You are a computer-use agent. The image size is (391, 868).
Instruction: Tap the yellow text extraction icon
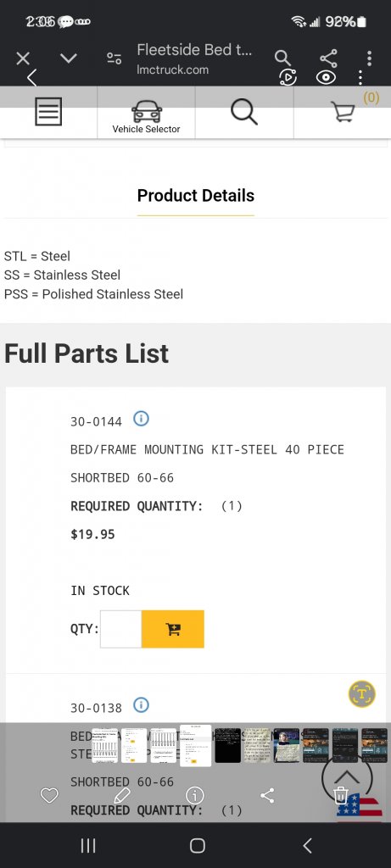pos(362,693)
